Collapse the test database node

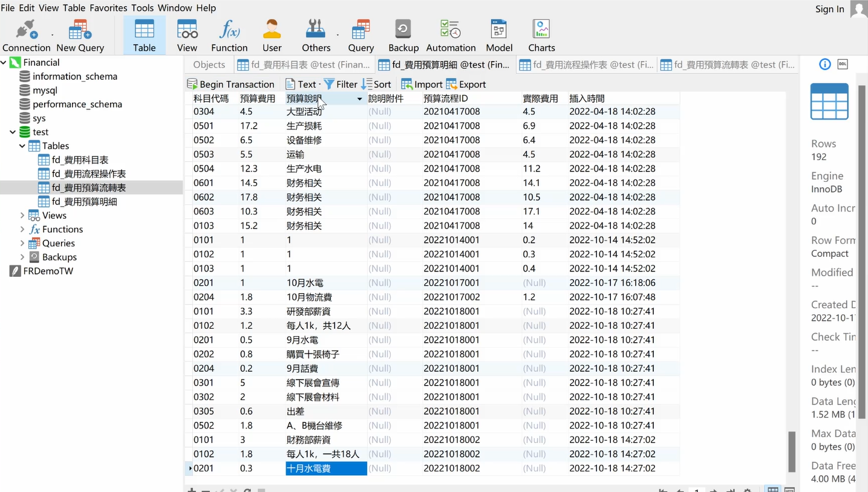(x=13, y=132)
